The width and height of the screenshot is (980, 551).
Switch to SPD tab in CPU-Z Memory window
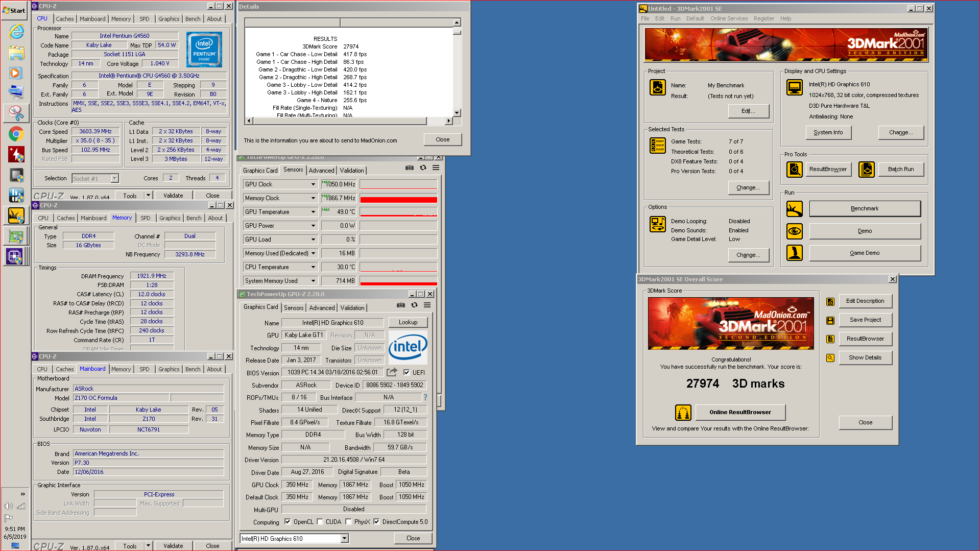146,218
